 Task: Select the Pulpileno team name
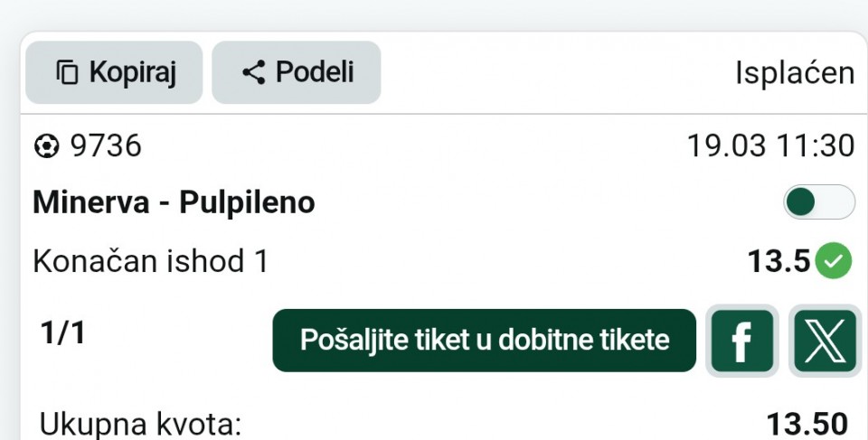pos(247,202)
